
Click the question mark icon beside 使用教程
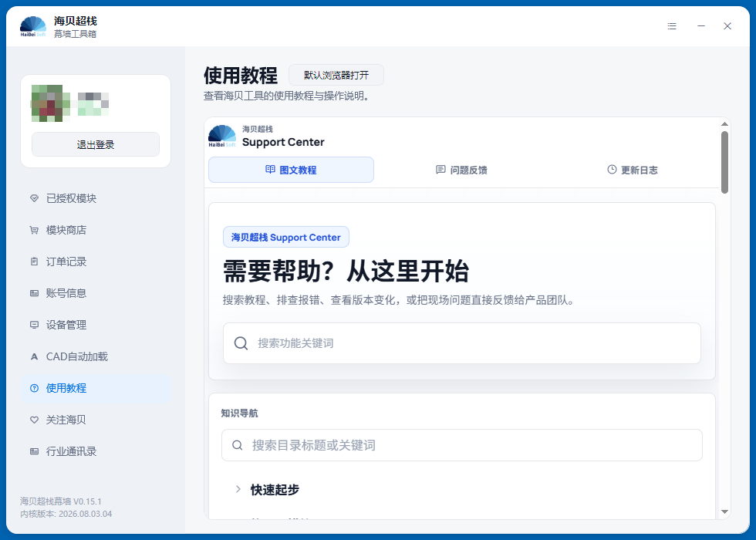click(34, 388)
